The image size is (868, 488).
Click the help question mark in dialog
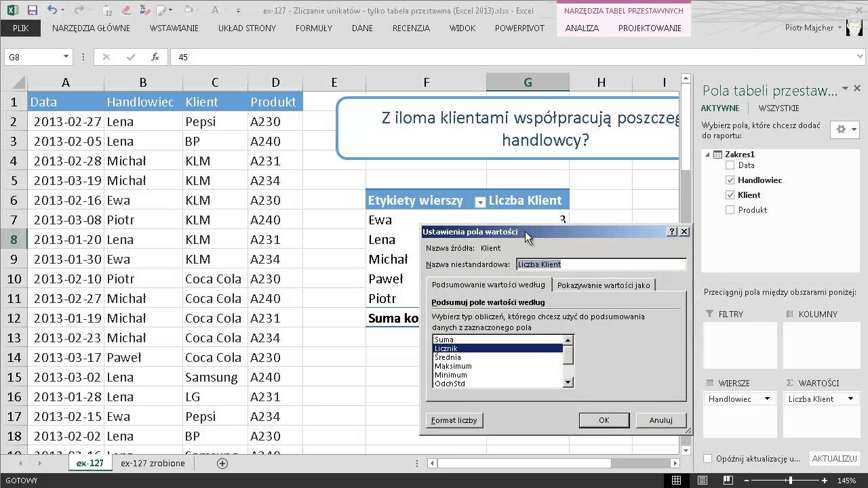(x=672, y=231)
